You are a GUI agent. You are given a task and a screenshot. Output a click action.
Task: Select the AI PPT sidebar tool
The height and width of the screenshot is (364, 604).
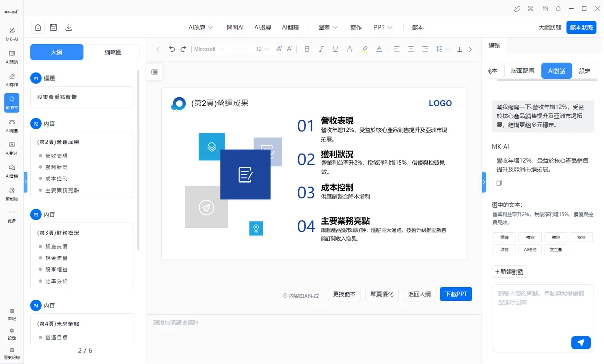[x=12, y=103]
